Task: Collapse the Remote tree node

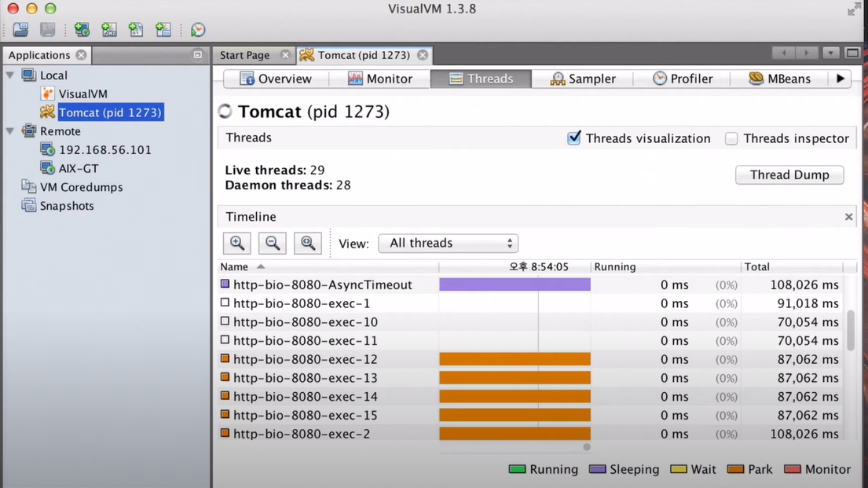Action: (10, 131)
